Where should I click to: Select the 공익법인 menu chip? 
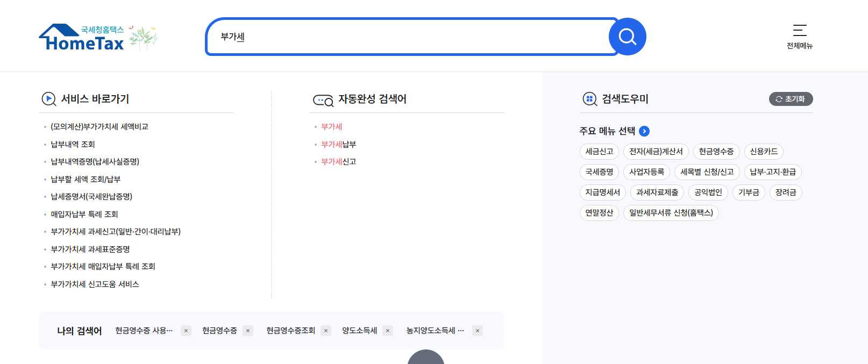tap(708, 192)
